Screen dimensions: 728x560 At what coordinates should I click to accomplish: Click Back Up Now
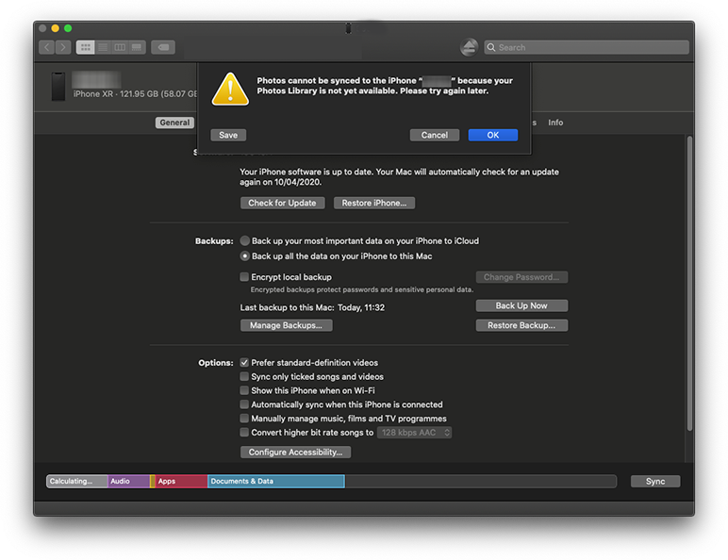click(521, 305)
